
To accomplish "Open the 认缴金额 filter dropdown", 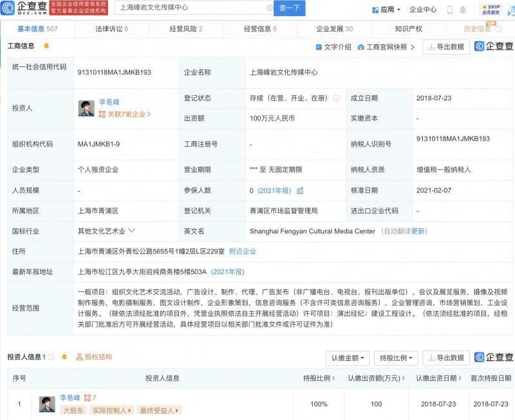I will coord(348,358).
